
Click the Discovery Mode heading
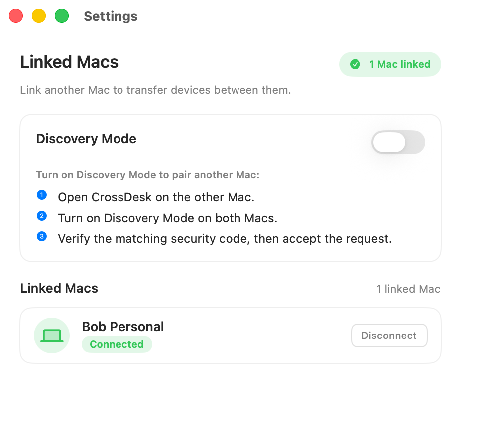(86, 139)
